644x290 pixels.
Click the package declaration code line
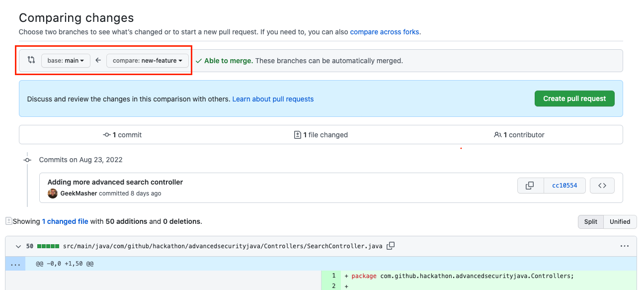[x=462, y=276]
